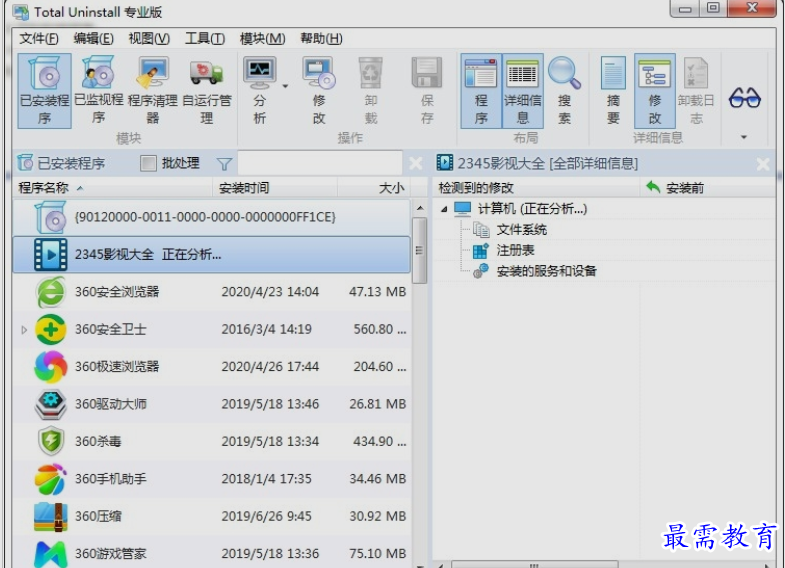Click the details pane horizontal scrollbar
785x568 pixels.
coord(534,565)
